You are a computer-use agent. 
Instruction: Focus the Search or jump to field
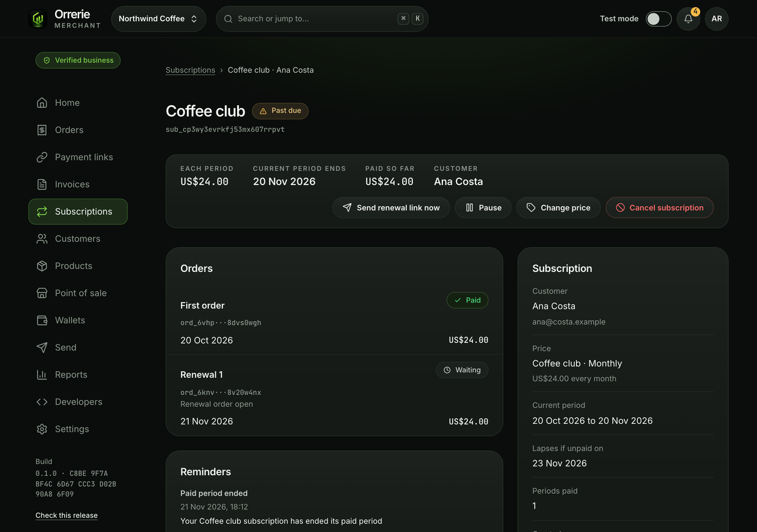pyautogui.click(x=322, y=19)
